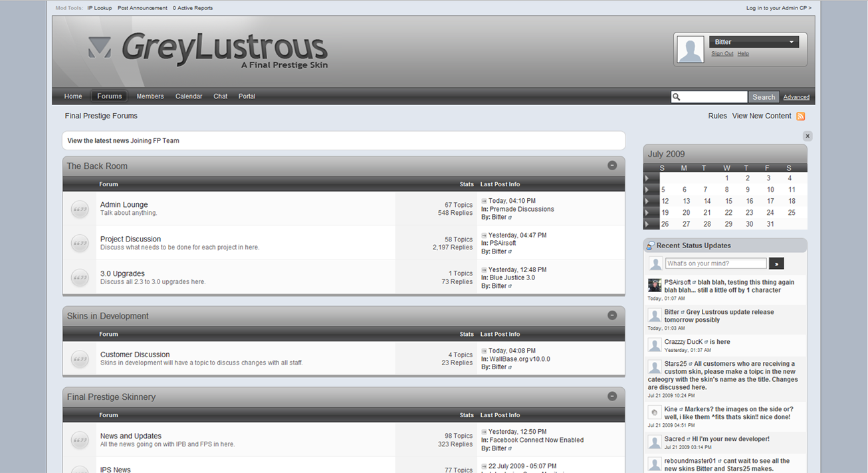Open the Rules link
Screen dimensions: 868x473
(x=718, y=116)
